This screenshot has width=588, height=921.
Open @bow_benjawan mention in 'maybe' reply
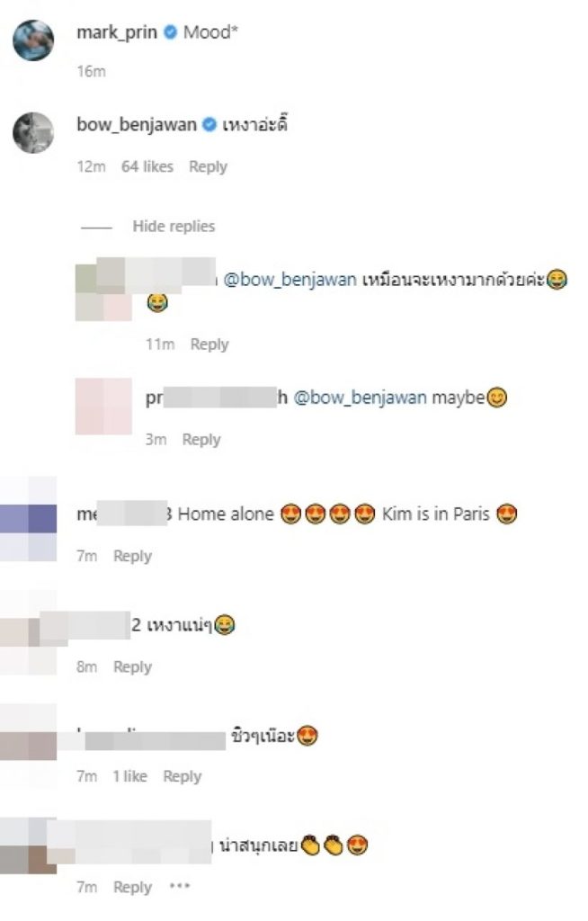[360, 398]
